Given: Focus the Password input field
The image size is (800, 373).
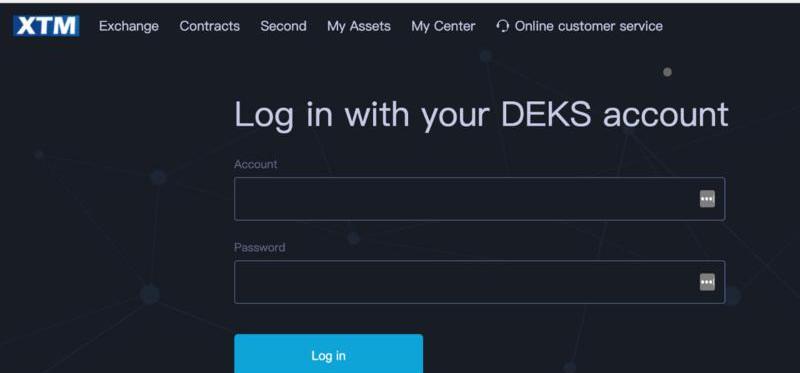Looking at the screenshot, I should (x=480, y=282).
